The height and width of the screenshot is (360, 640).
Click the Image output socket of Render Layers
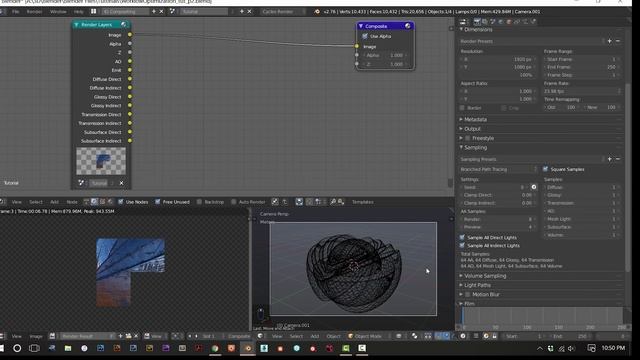(130, 35)
